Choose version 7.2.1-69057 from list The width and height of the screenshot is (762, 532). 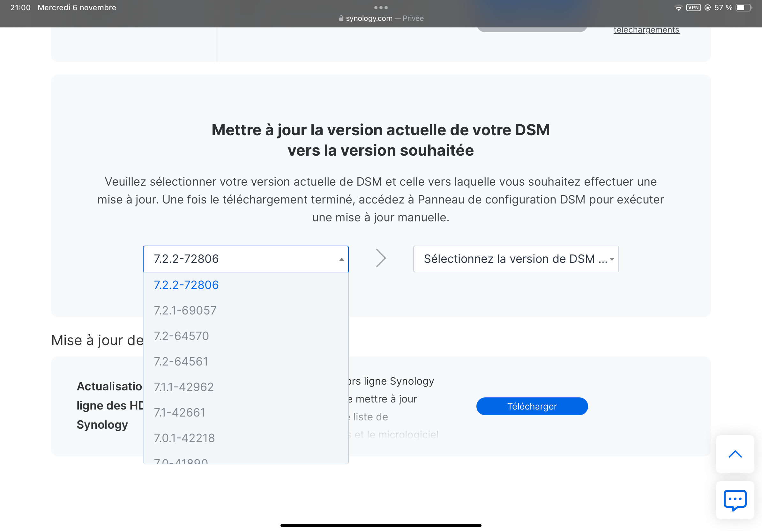[x=185, y=310]
